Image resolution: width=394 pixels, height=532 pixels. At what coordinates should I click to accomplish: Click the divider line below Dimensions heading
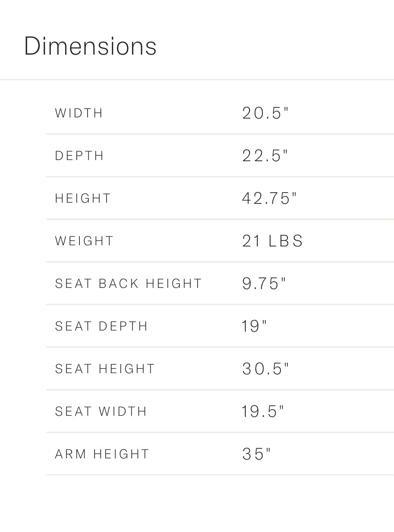[197, 79]
